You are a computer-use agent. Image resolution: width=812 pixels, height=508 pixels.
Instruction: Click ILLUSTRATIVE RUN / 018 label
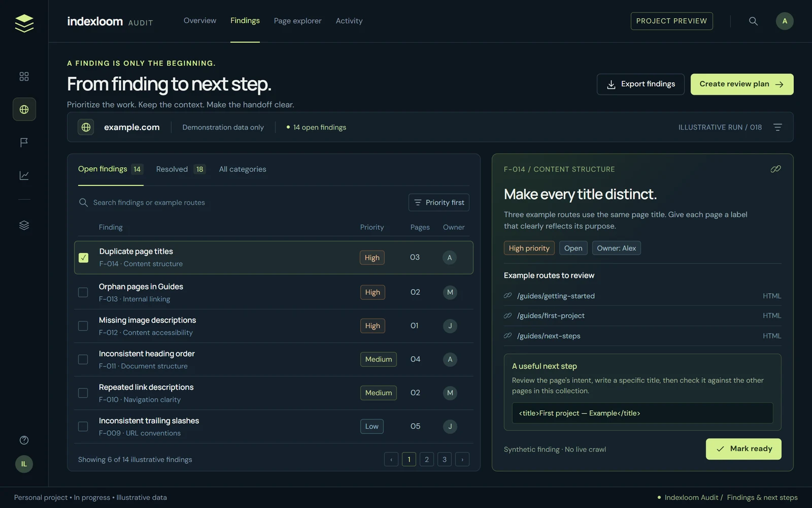point(720,127)
